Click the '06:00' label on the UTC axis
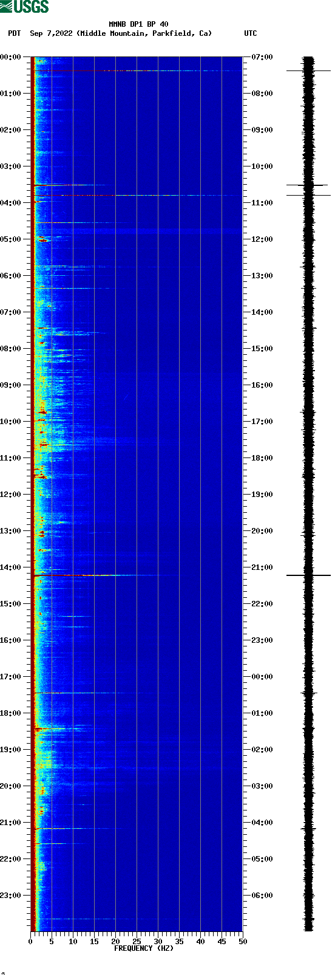The height and width of the screenshot is (980, 335). 262,896
